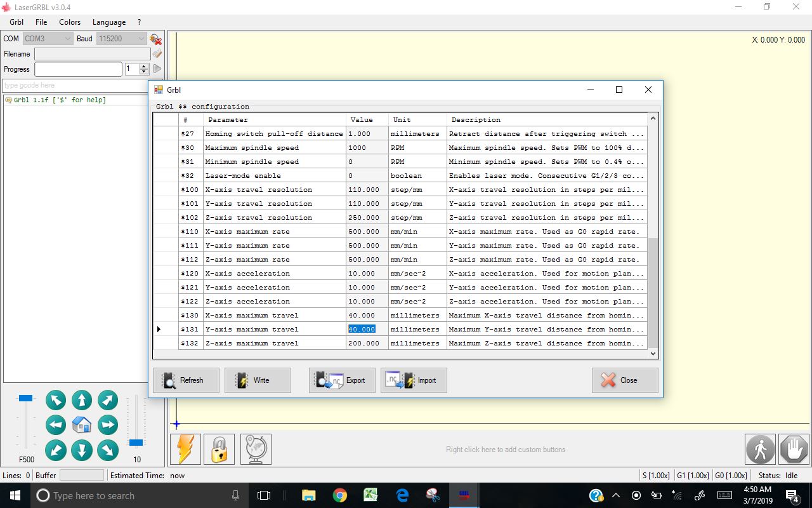
Task: Click the type gcode here input field
Action: point(83,85)
